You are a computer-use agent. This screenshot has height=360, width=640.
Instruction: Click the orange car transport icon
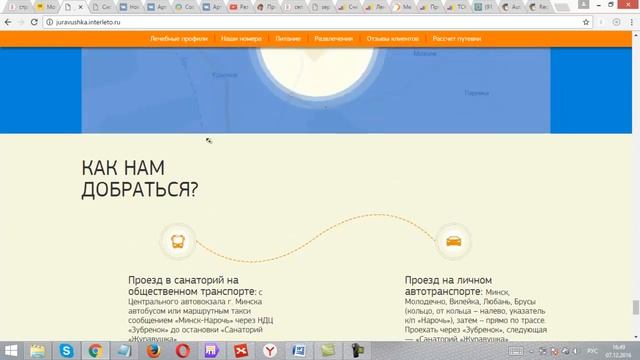453,241
